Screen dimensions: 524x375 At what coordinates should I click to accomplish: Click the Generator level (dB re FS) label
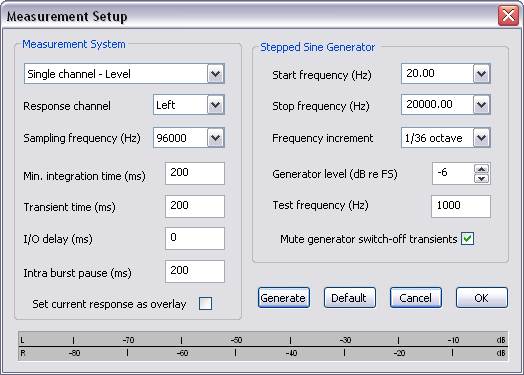(335, 174)
